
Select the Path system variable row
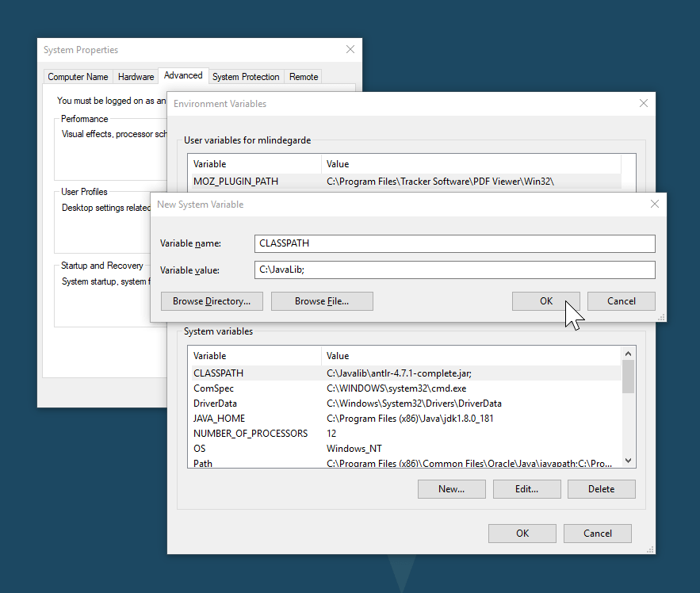click(x=317, y=462)
